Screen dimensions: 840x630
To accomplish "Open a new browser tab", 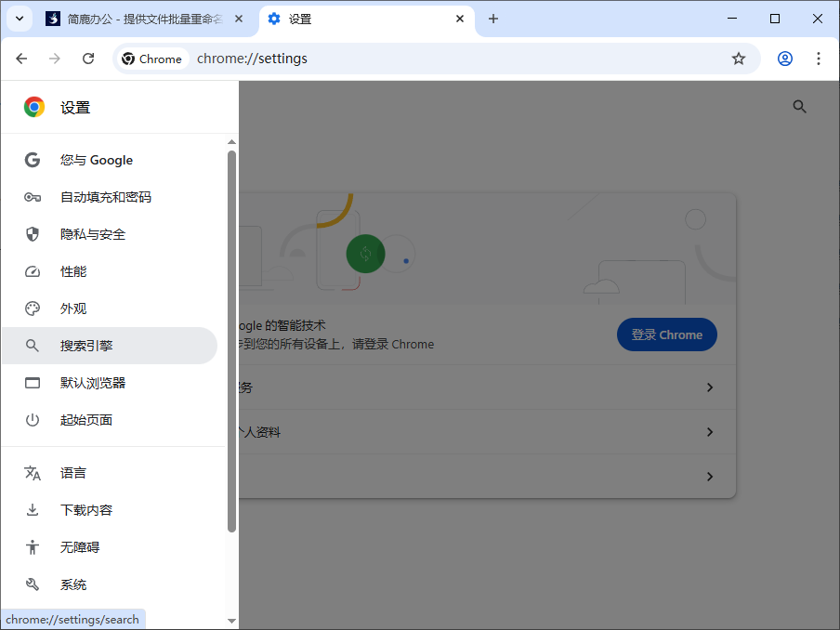I will coord(492,19).
